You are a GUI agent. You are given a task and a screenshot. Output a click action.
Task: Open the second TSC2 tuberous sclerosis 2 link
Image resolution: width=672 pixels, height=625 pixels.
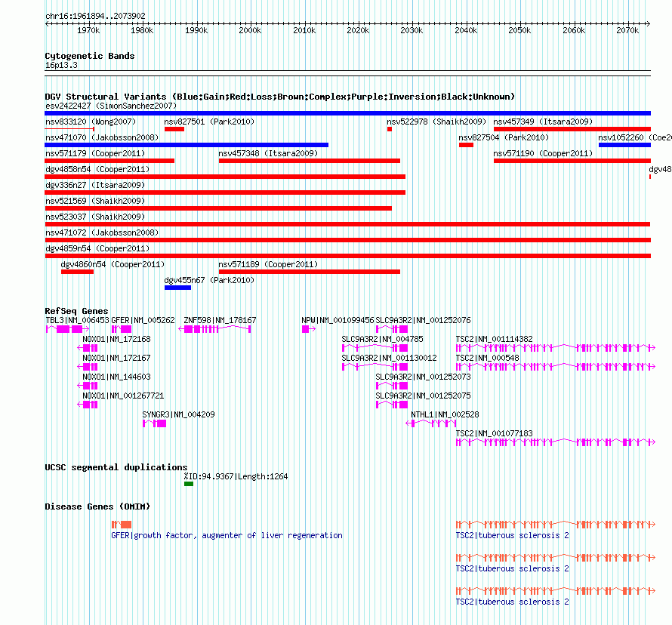[512, 568]
